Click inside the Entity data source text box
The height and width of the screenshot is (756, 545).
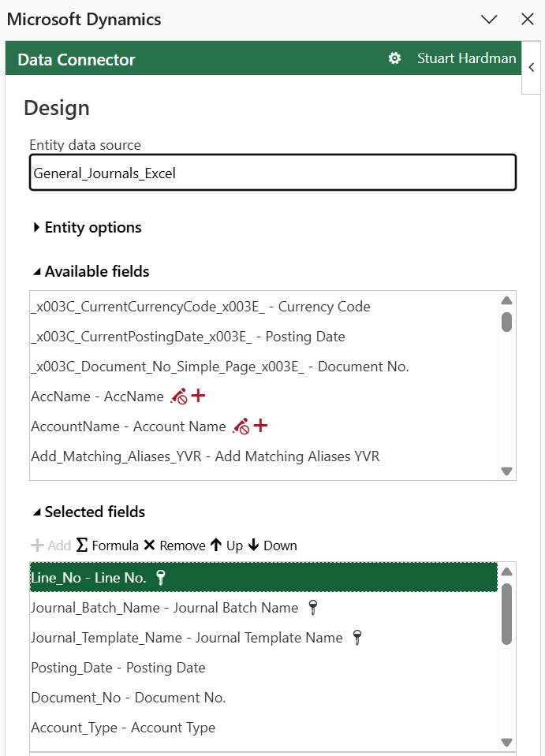click(272, 172)
